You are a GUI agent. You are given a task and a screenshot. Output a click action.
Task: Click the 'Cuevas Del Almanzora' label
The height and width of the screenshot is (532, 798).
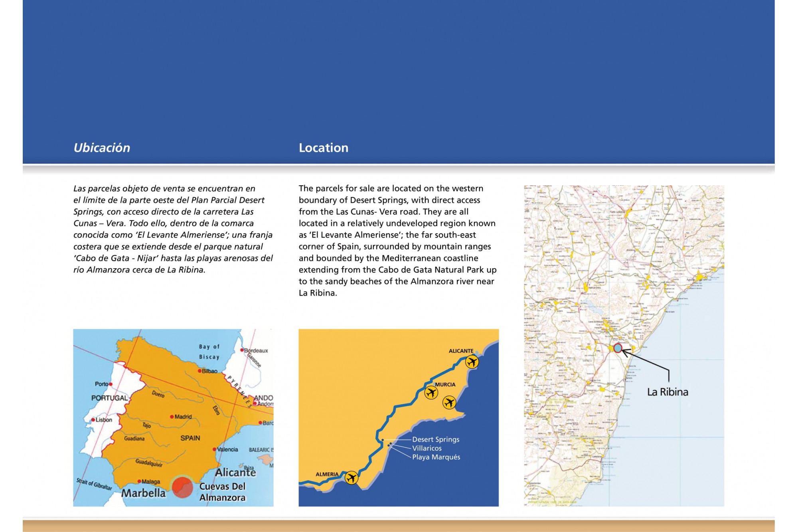[x=222, y=492]
